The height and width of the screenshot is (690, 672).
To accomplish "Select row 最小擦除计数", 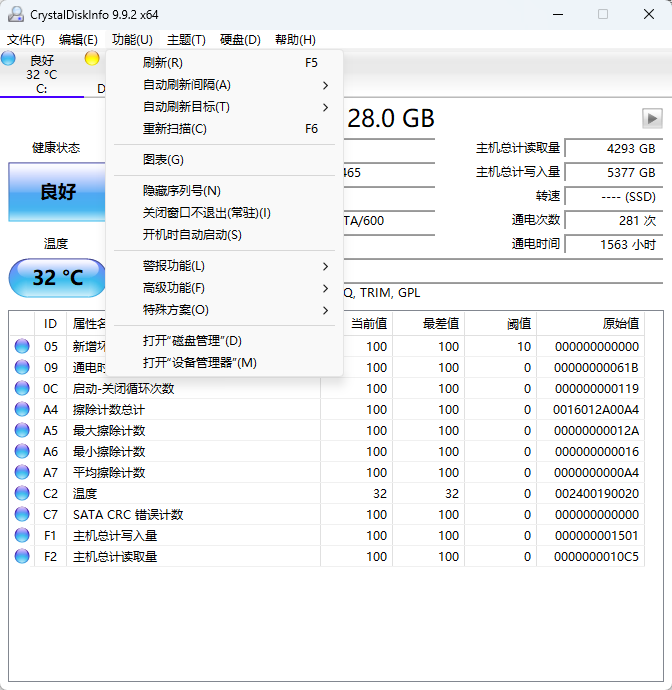I will (327, 451).
